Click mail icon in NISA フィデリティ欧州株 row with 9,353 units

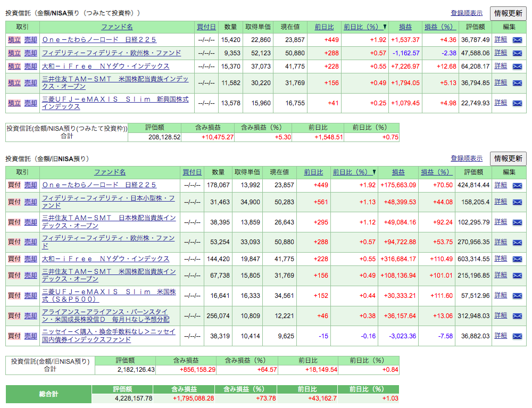[x=517, y=53]
